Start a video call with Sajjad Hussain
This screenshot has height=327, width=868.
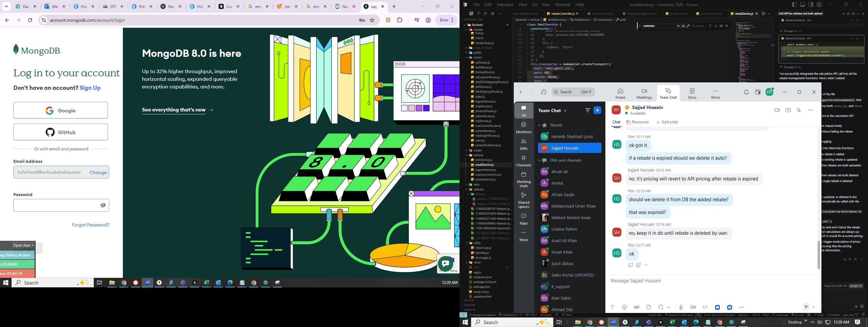click(777, 110)
